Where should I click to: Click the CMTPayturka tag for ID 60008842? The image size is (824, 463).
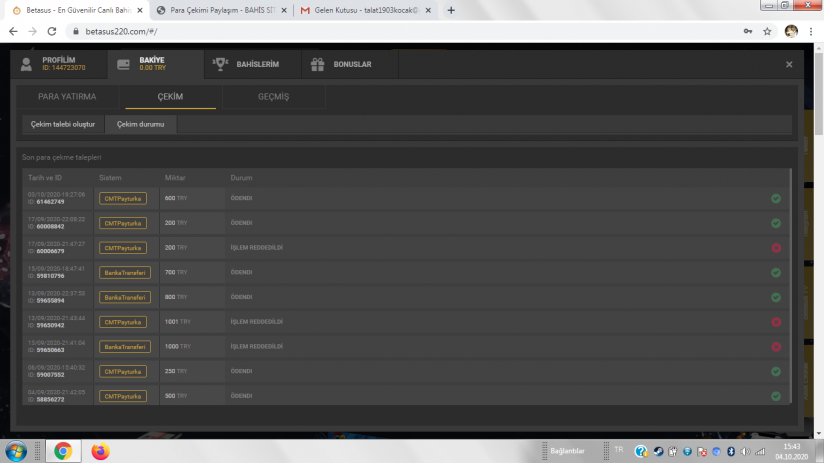pyautogui.click(x=123, y=223)
